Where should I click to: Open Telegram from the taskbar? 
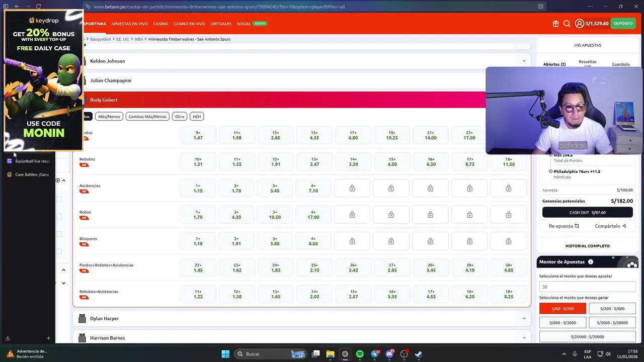375,354
